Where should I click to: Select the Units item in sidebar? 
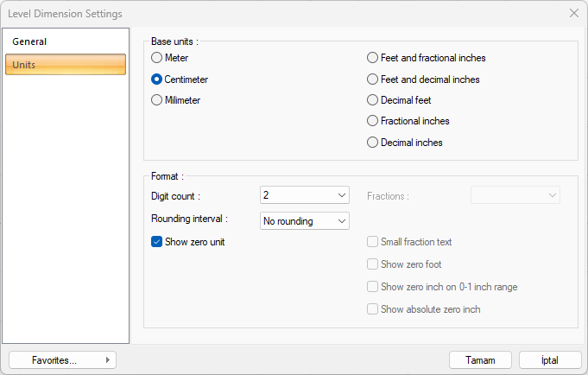[x=65, y=65]
